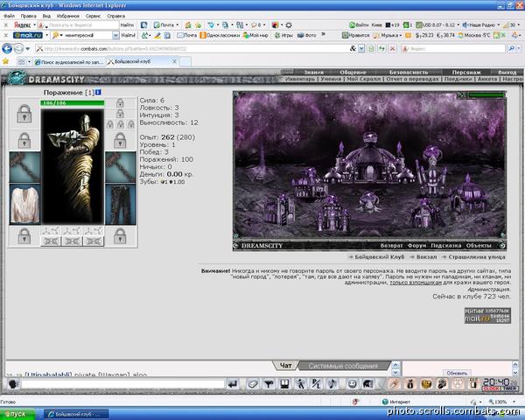The height and width of the screenshot is (420, 525).
Task: Switch to the Поиск аудиозаписей browser tab
Action: [70, 62]
